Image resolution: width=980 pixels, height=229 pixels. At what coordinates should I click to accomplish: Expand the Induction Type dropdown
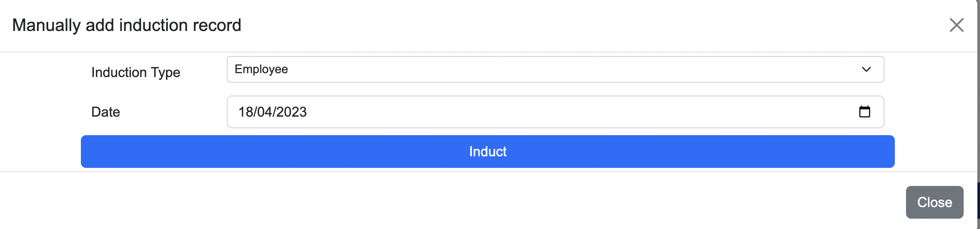pos(555,69)
